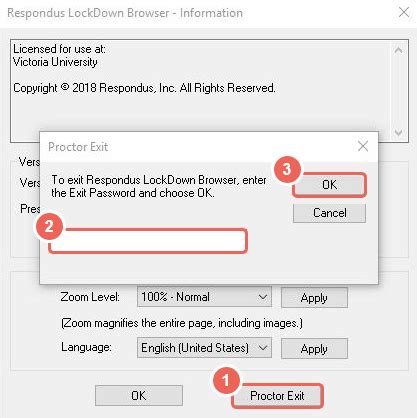Click the Information window title bar text

(x=125, y=13)
